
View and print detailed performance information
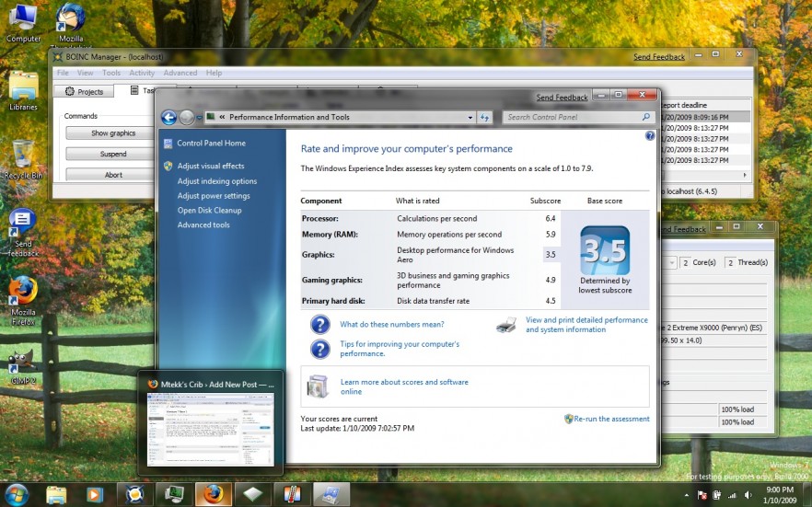pos(586,325)
